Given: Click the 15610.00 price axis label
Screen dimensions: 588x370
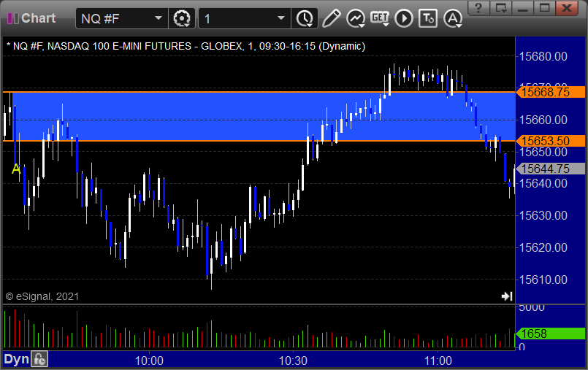Looking at the screenshot, I should [x=543, y=280].
